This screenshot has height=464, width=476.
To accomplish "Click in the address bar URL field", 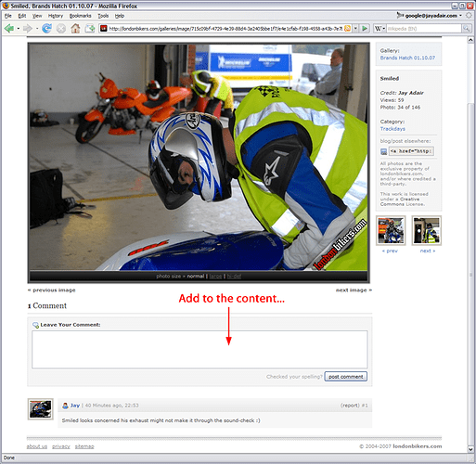I will click(225, 29).
